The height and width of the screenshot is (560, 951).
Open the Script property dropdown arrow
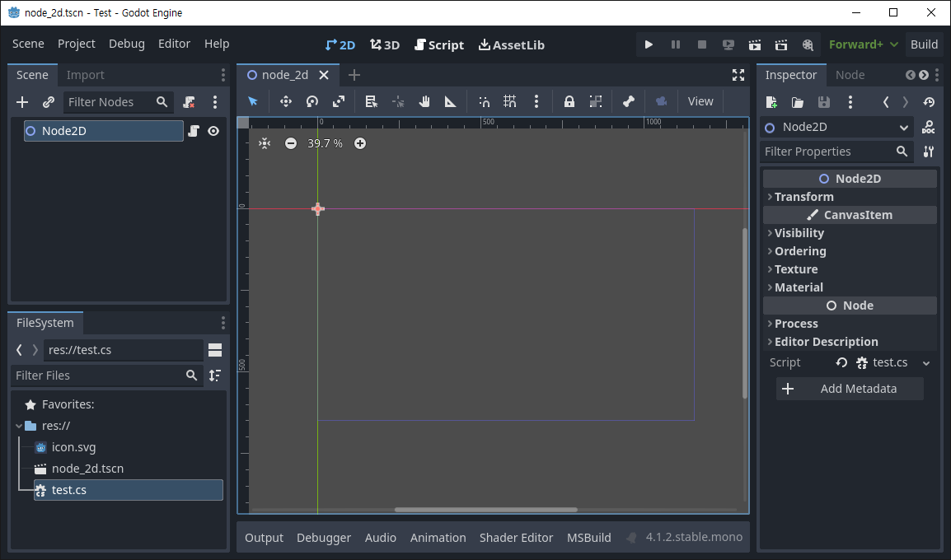pyautogui.click(x=926, y=363)
